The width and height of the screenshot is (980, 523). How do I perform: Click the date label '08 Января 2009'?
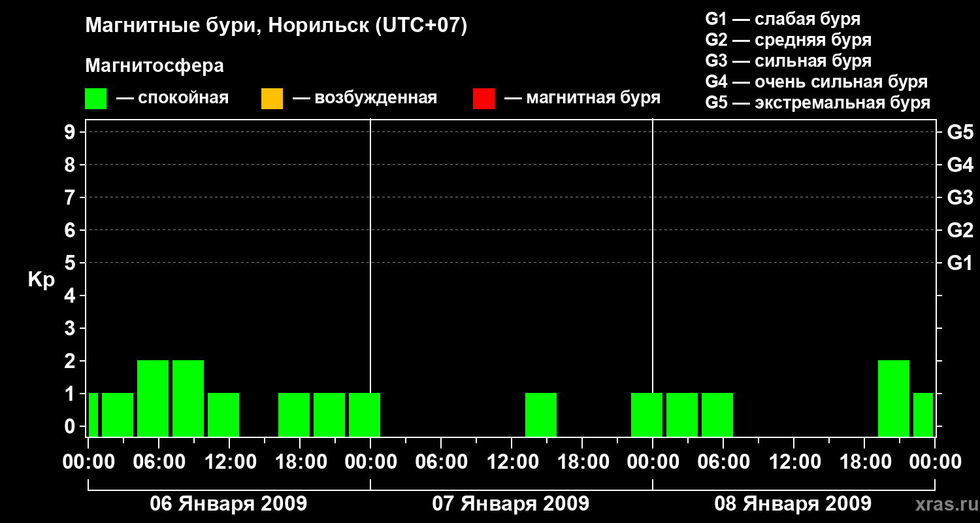[x=793, y=503]
